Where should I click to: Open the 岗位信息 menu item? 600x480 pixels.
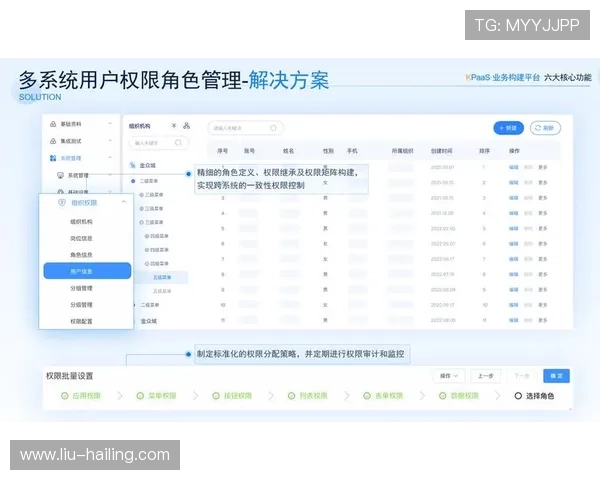coord(81,238)
